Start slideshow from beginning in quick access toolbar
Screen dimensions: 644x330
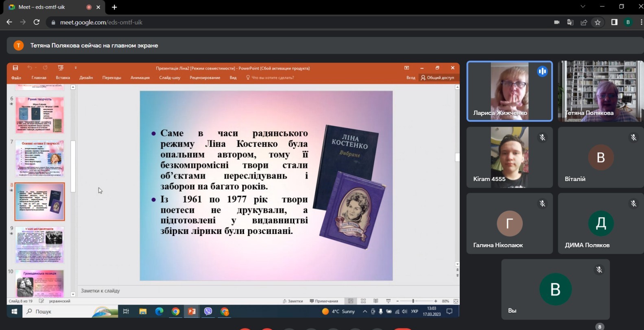[61, 68]
